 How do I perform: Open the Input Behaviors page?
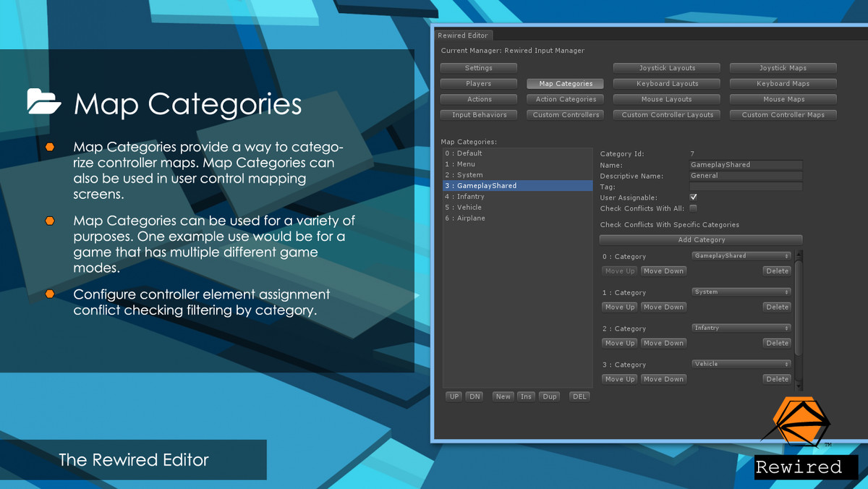(x=478, y=115)
